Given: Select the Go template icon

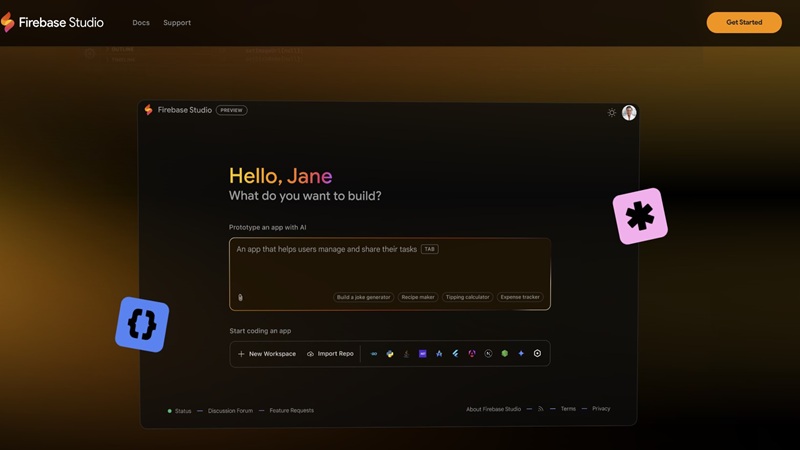Looking at the screenshot, I should (x=374, y=354).
